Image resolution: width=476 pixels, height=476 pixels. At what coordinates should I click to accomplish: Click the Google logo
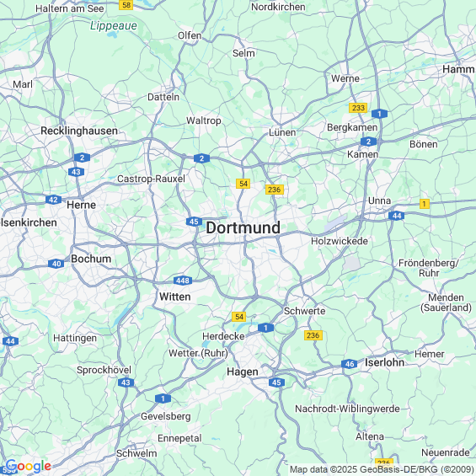point(28,466)
